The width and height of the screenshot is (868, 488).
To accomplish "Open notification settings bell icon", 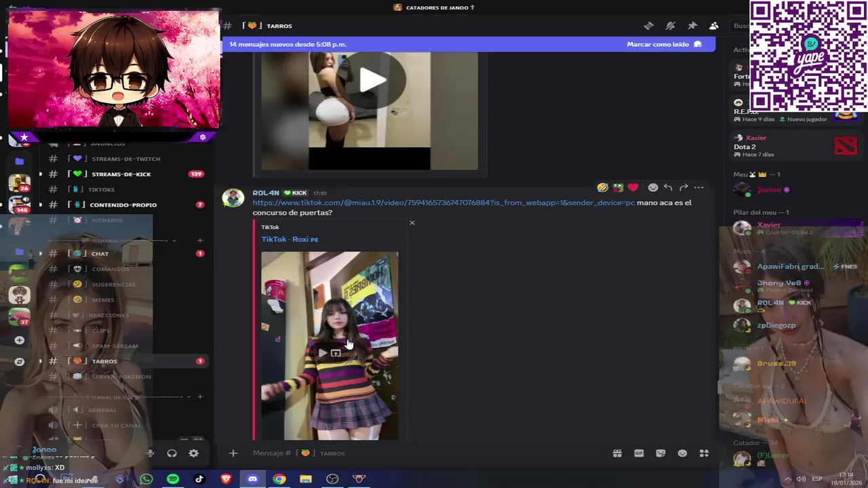I will (670, 26).
